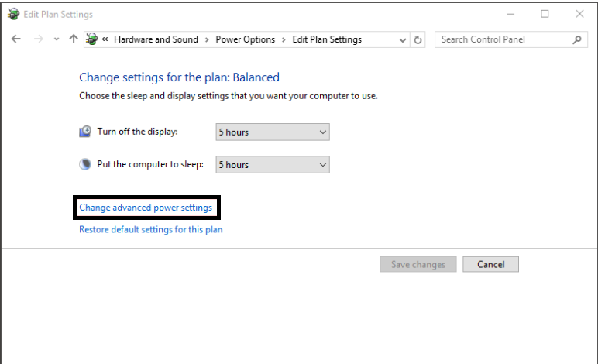This screenshot has width=598, height=364.
Task: Click Restore default settings for this plan
Action: 150,229
